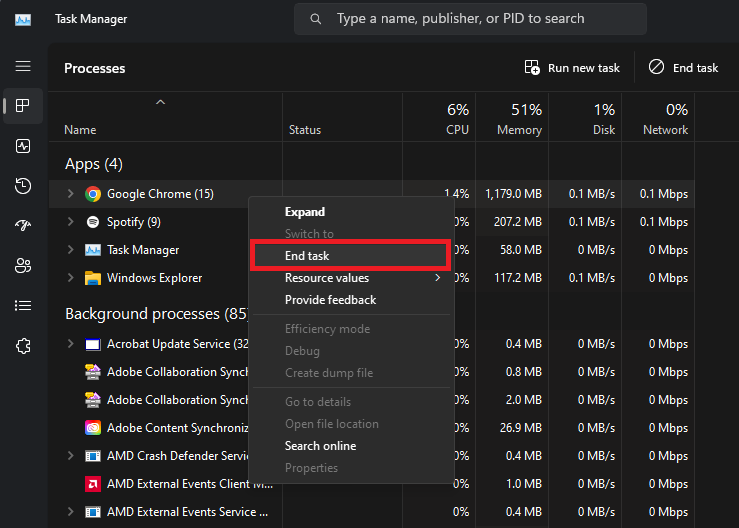The height and width of the screenshot is (528, 739).
Task: Choose Search online in the context menu
Action: 351,446
